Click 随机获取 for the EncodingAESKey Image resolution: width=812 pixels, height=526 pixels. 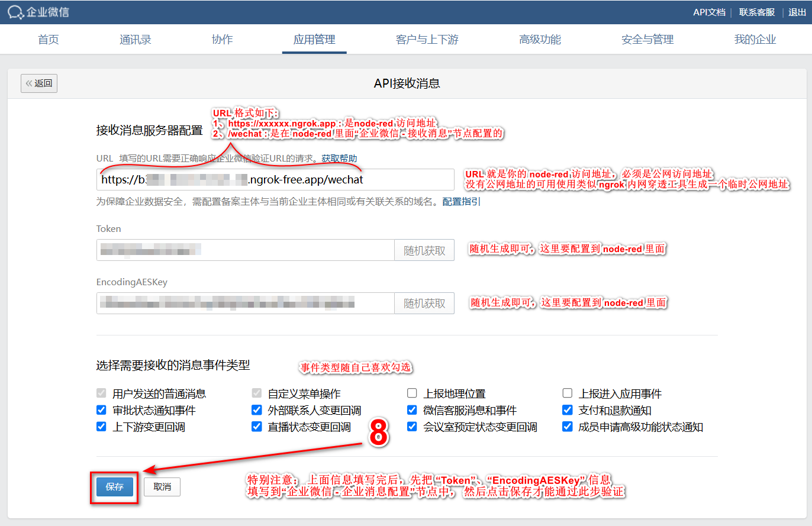[x=424, y=303]
